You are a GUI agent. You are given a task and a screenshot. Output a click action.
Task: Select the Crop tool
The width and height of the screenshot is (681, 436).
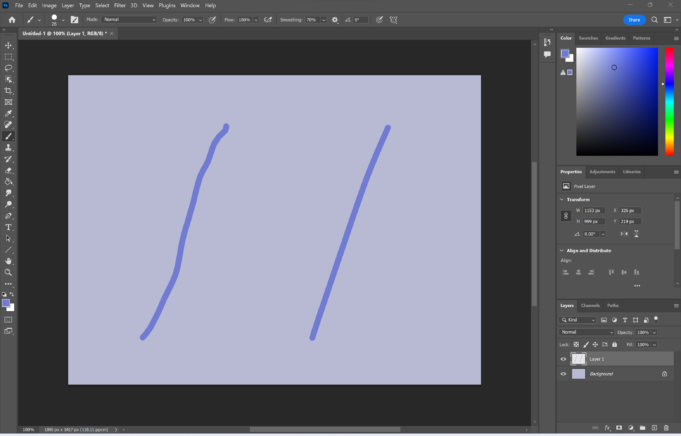pyautogui.click(x=8, y=91)
